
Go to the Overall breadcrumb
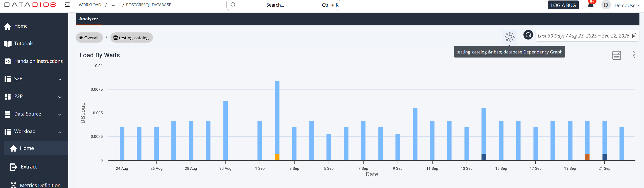[x=89, y=38]
